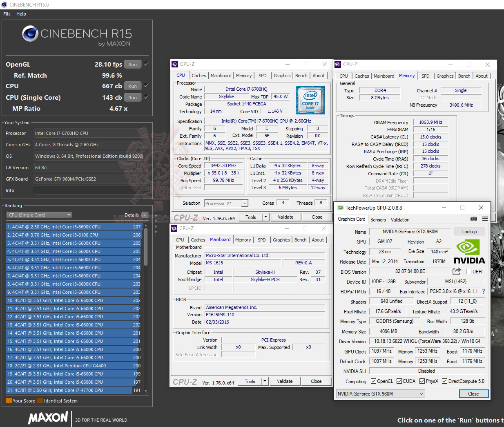Image resolution: width=504 pixels, height=427 pixels.
Task: Click the DRAM Frequency value 1063.9 MHz
Action: point(430,122)
